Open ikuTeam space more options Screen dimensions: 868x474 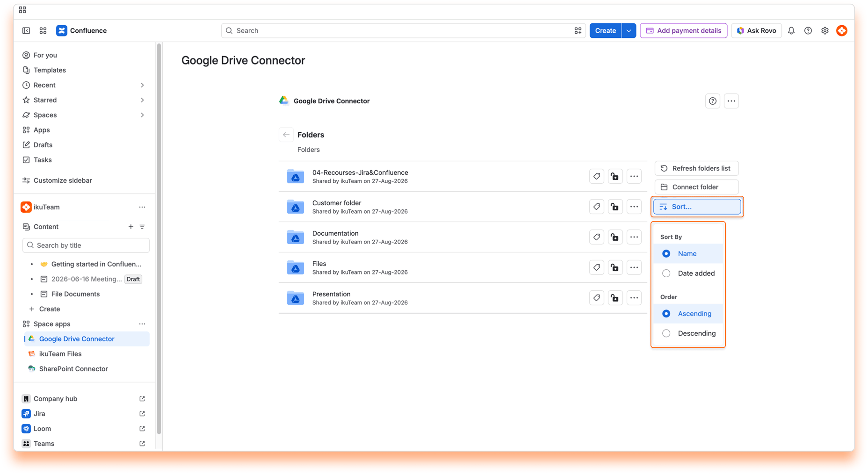click(x=142, y=207)
